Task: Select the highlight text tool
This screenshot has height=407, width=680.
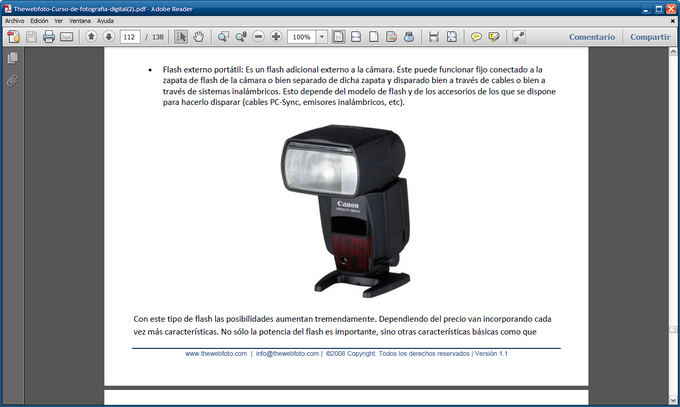Action: pyautogui.click(x=494, y=37)
